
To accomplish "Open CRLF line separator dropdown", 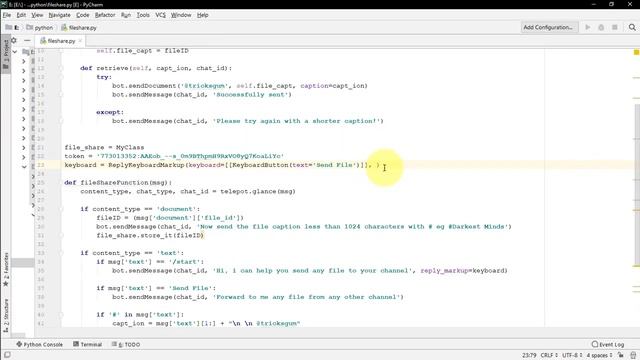I will click(549, 355).
